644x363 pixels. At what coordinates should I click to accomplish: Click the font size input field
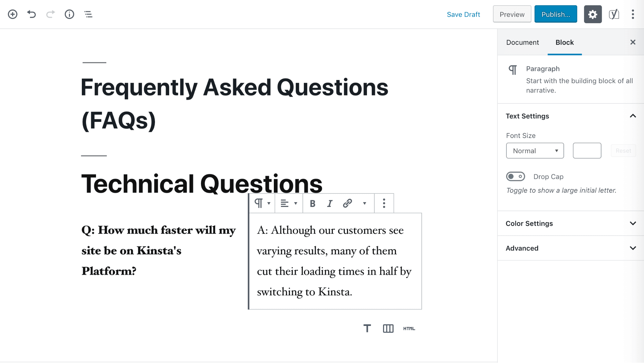click(x=587, y=151)
